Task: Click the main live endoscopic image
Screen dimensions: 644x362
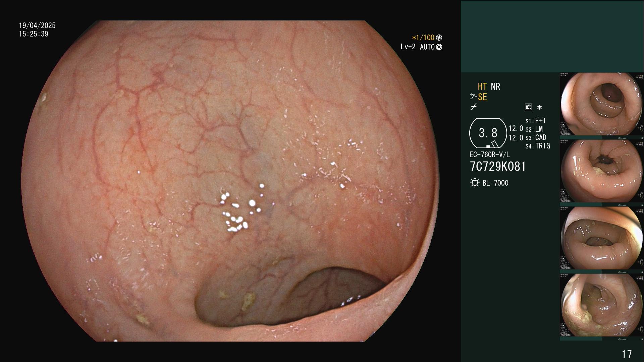Action: coord(230,181)
